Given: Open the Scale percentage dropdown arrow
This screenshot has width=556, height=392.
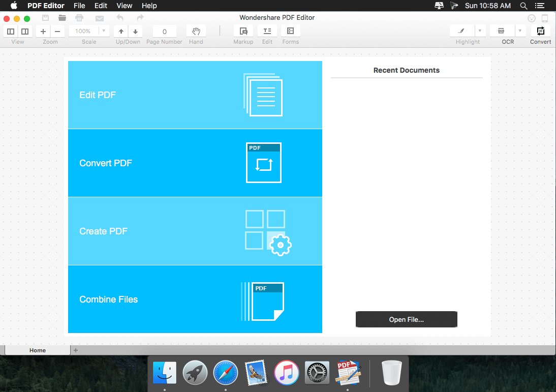Looking at the screenshot, I should pyautogui.click(x=104, y=31).
